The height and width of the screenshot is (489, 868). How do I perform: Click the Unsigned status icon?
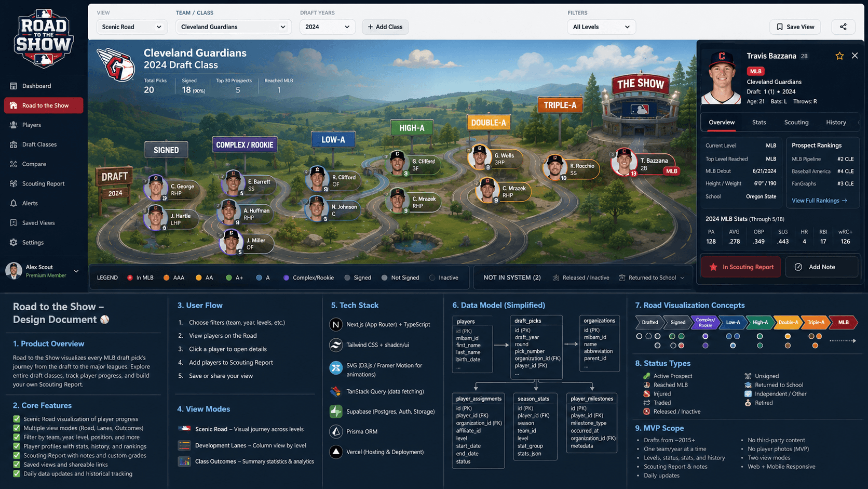pyautogui.click(x=748, y=376)
